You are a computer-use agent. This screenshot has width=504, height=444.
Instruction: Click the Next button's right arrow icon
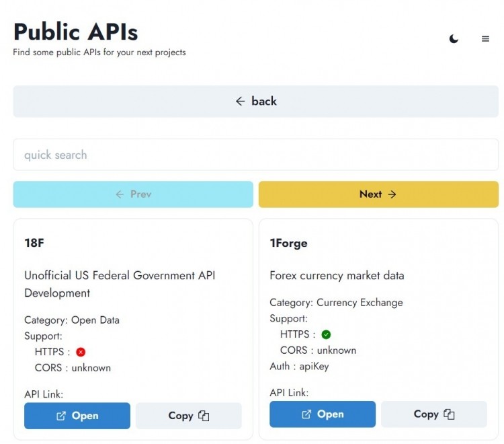[x=392, y=194]
